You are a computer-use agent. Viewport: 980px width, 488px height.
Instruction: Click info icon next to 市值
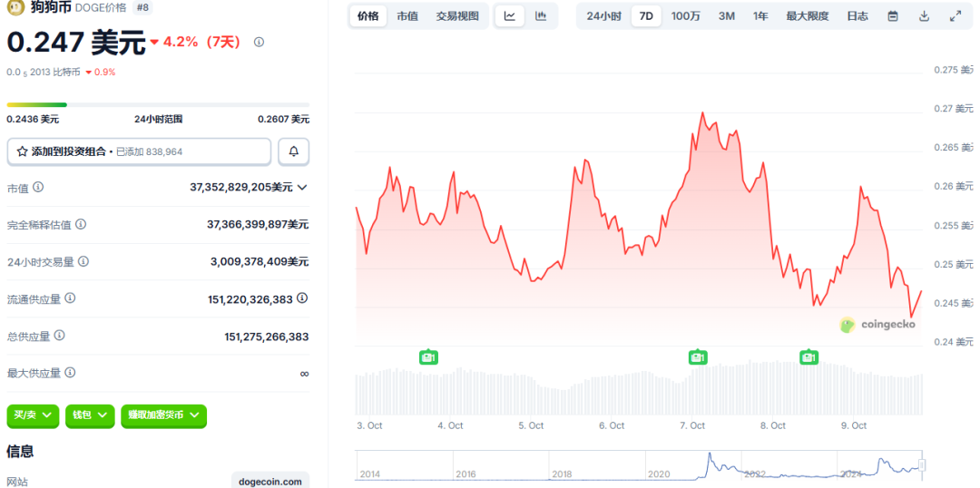pyautogui.click(x=38, y=187)
